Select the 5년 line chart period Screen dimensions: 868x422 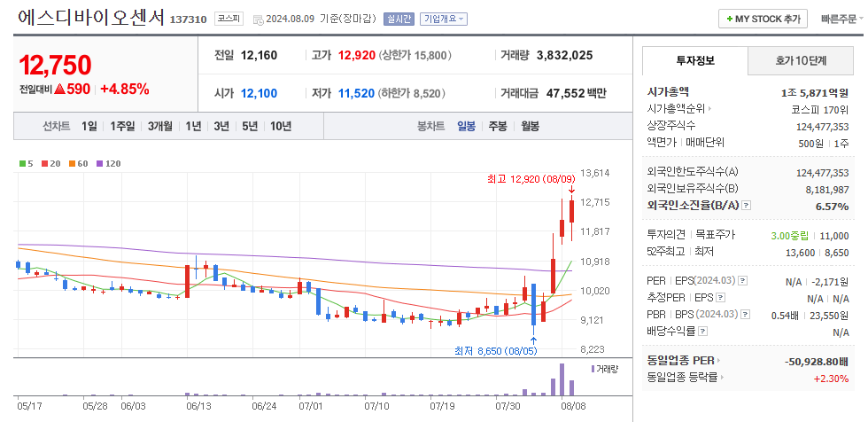coord(250,126)
